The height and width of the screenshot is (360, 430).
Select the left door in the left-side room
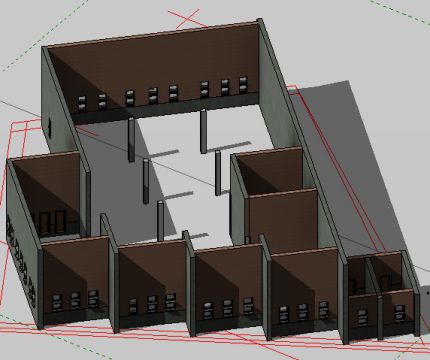click(44, 223)
